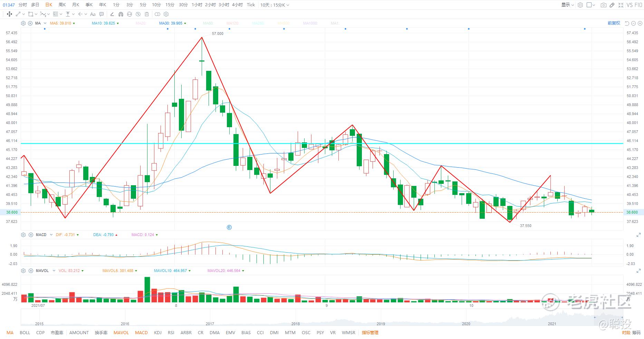Take a chart screenshot with the camera icon
This screenshot has height=339, width=644.
coord(603,5)
